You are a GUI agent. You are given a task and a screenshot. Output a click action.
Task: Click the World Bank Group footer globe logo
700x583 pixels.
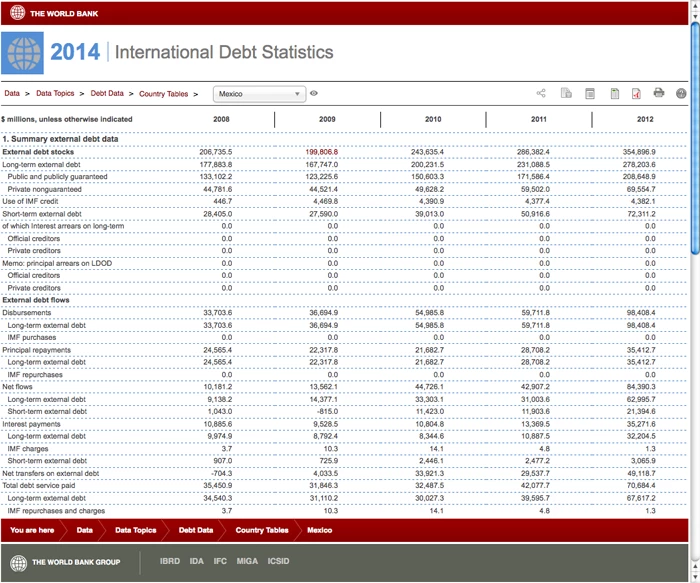[19, 563]
